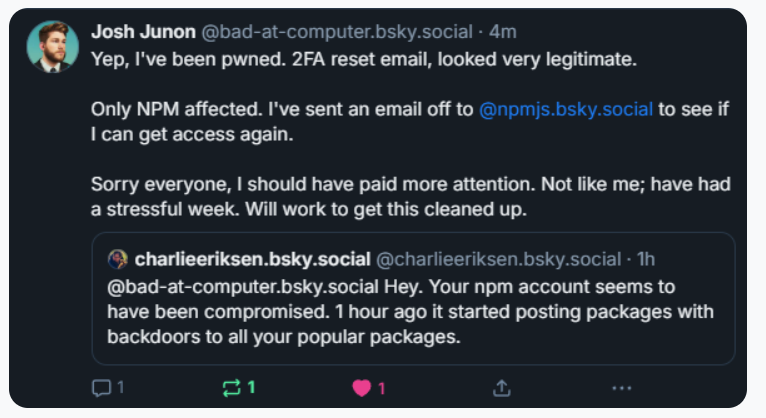Screen dimensions: 766x418
Task: Click charlieeriksen's small avatar in quoted post
Action: pyautogui.click(x=117, y=259)
